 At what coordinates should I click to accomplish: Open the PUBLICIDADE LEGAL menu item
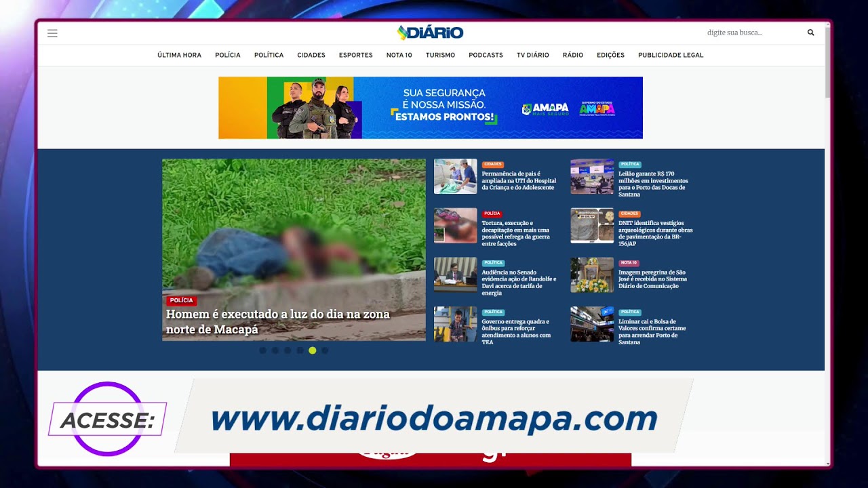pos(671,55)
